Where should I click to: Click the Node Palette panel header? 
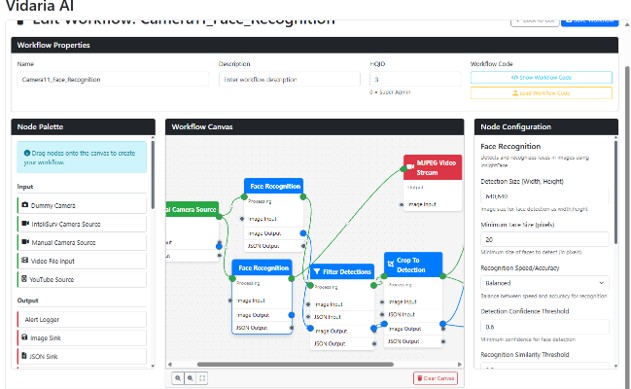point(83,127)
